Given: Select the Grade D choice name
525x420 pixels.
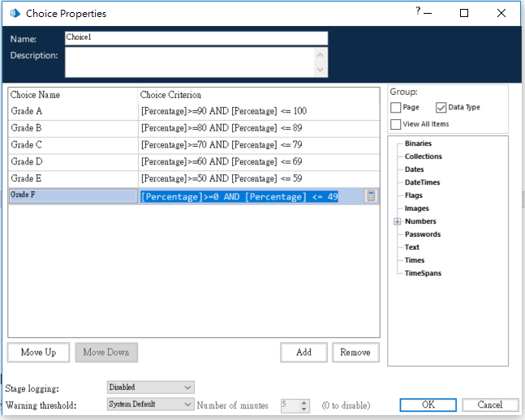Looking at the screenshot, I should click(x=73, y=162).
